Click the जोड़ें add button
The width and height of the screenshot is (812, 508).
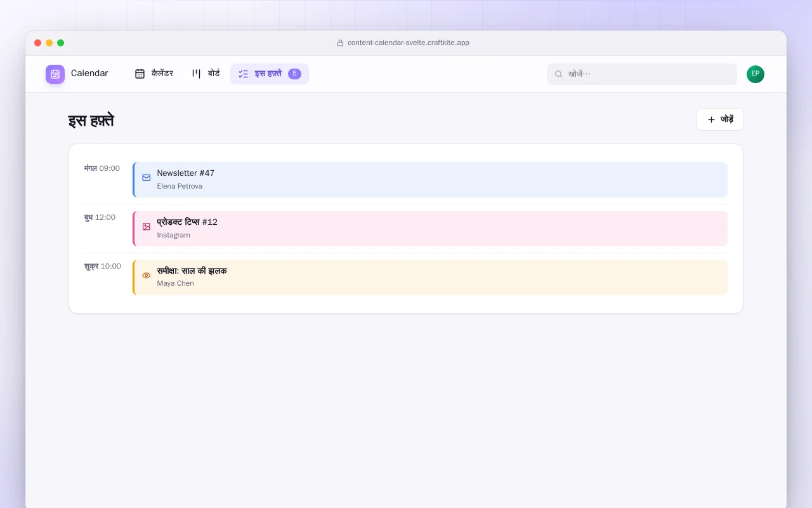(720, 119)
